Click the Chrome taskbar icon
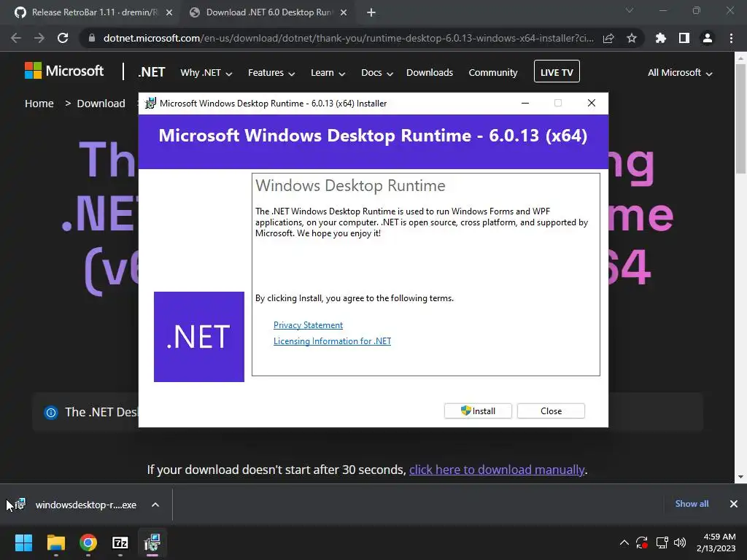This screenshot has width=747, height=560. point(88,542)
